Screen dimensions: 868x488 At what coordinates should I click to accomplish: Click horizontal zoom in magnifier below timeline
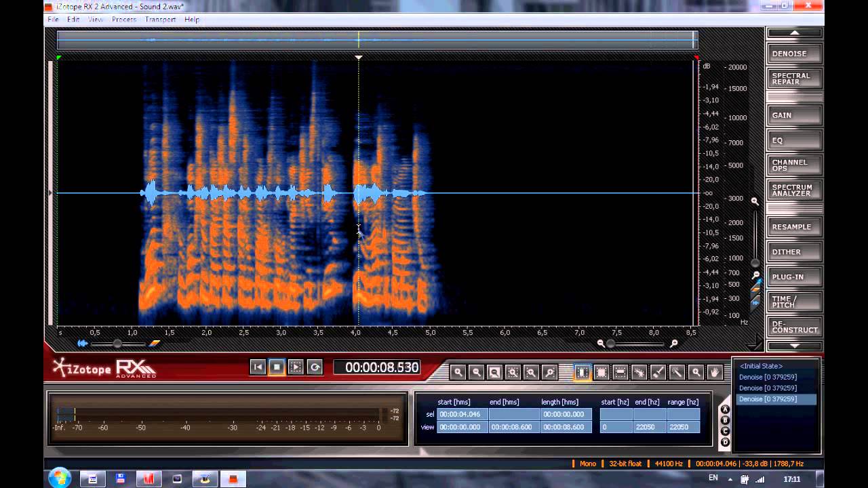click(674, 344)
